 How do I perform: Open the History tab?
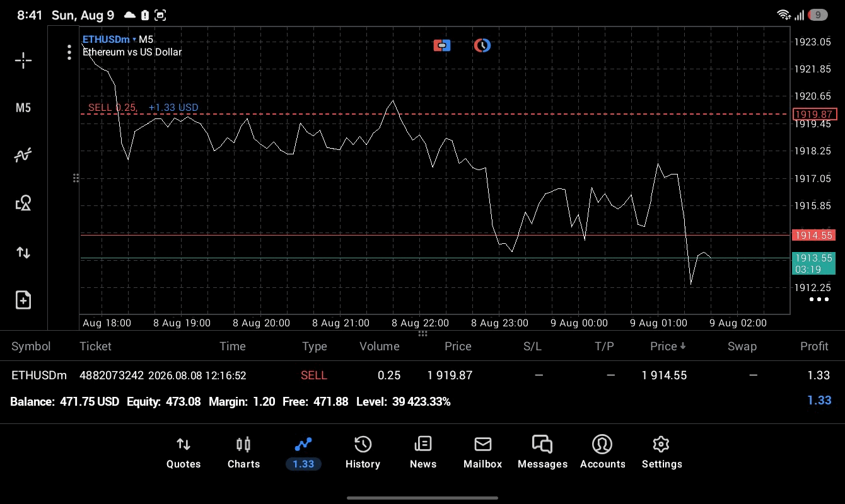point(363,454)
